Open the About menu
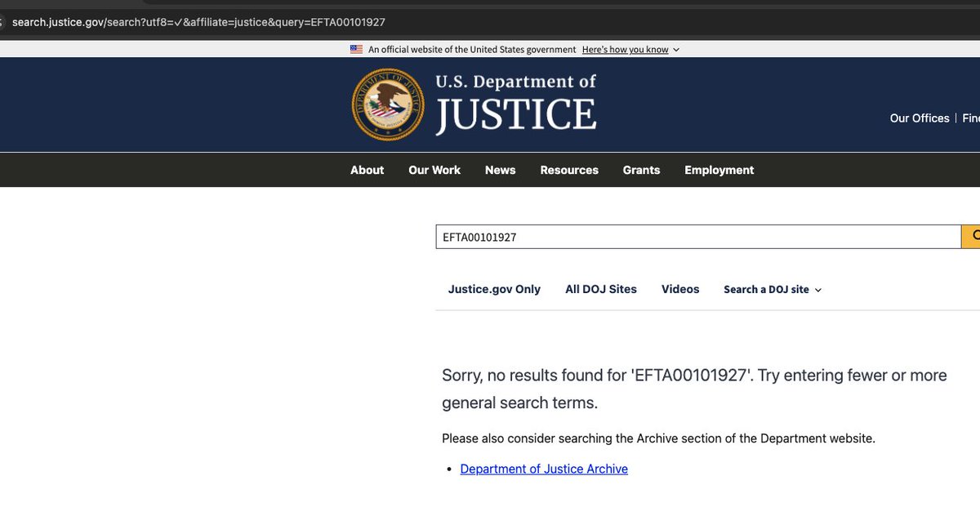Image resolution: width=980 pixels, height=516 pixels. [367, 170]
